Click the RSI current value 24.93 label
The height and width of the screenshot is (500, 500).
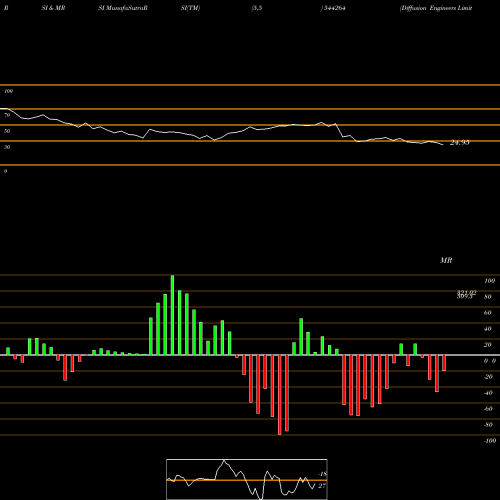(460, 143)
